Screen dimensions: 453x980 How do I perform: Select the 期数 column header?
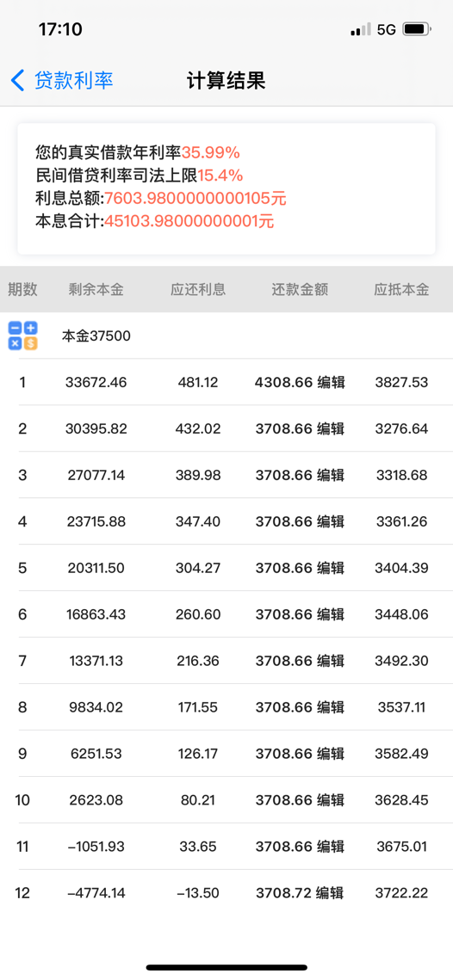pos(22,289)
